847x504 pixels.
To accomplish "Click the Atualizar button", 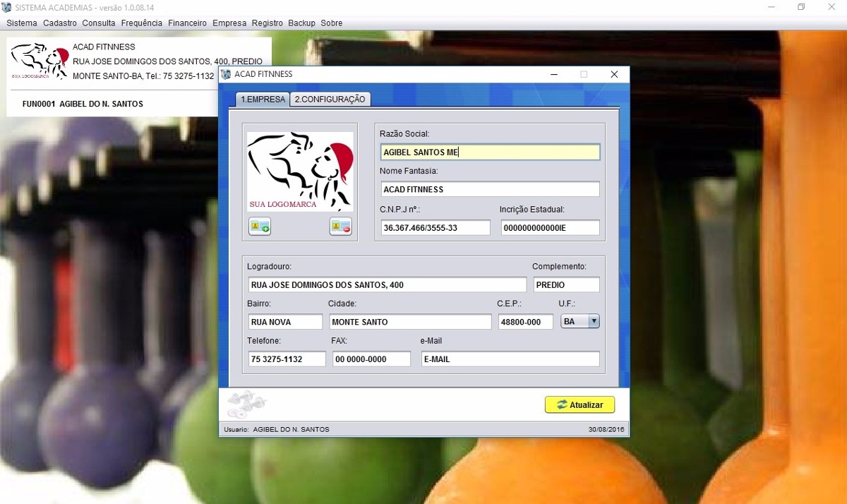I will point(579,404).
